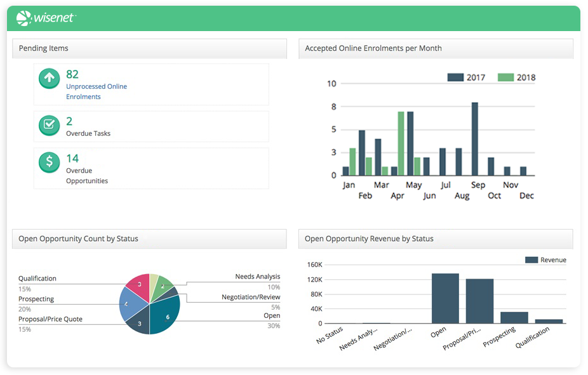Open the Overdue Tasks count of 2
This screenshot has height=375, width=588.
pos(69,121)
